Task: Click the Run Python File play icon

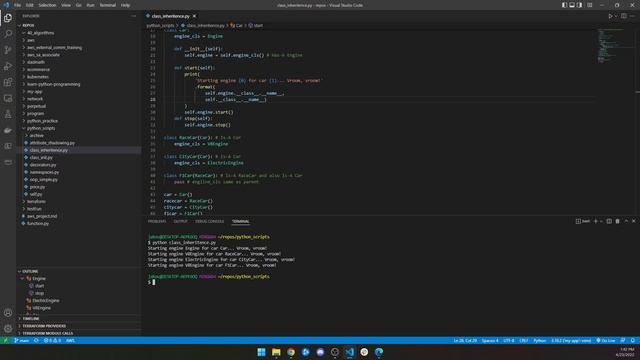Action: 610,16
